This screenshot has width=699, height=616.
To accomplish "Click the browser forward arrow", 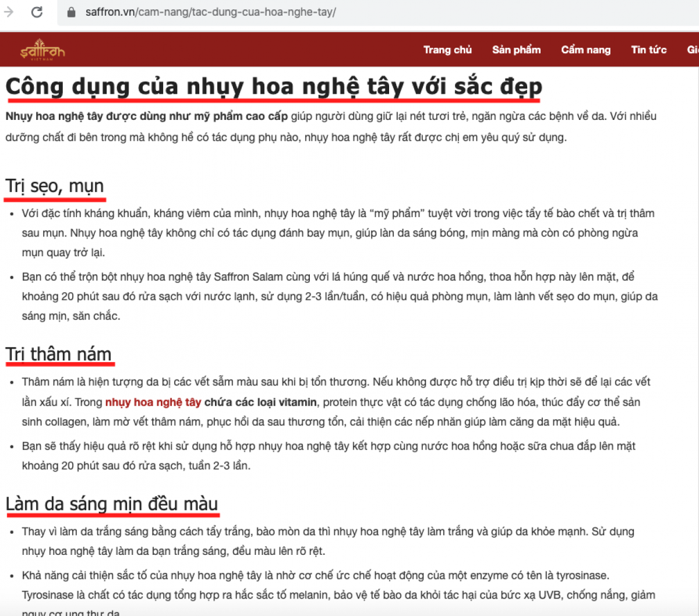I will pyautogui.click(x=8, y=12).
